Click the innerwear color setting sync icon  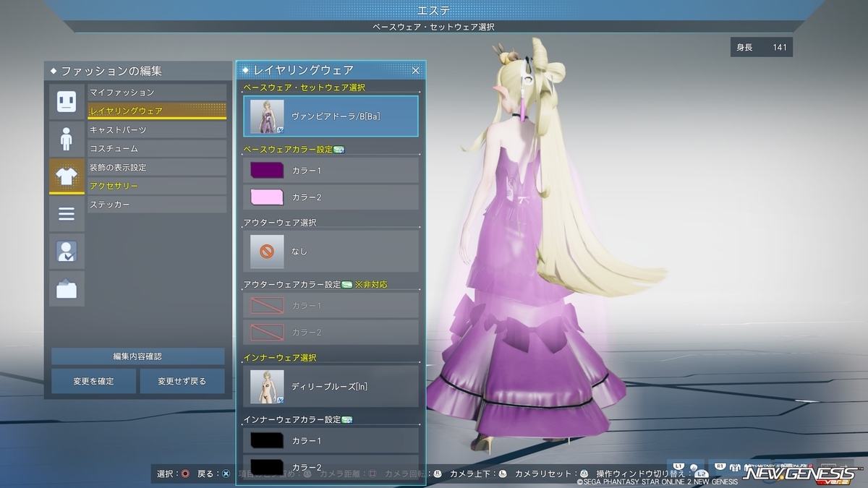coord(347,419)
